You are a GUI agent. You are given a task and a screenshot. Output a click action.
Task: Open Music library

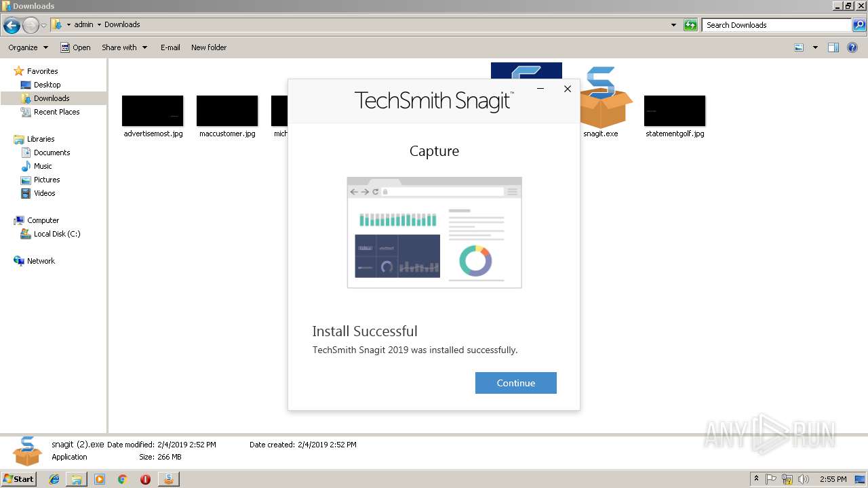43,166
